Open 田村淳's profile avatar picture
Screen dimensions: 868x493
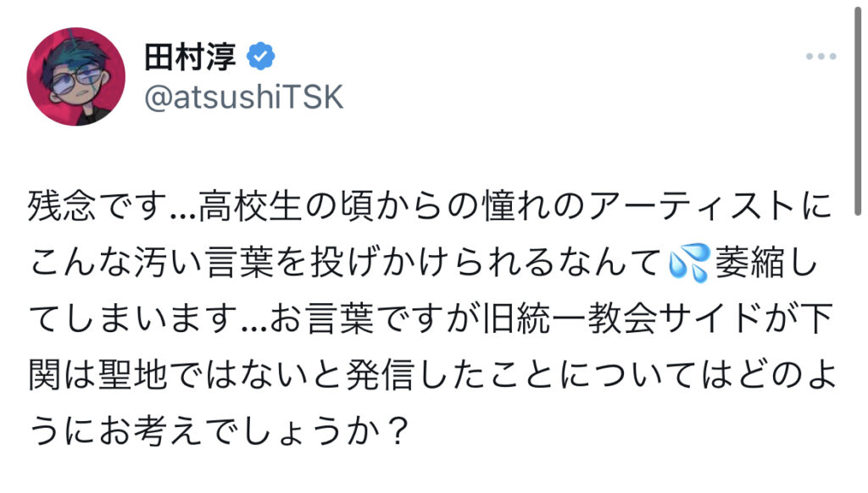tap(77, 76)
